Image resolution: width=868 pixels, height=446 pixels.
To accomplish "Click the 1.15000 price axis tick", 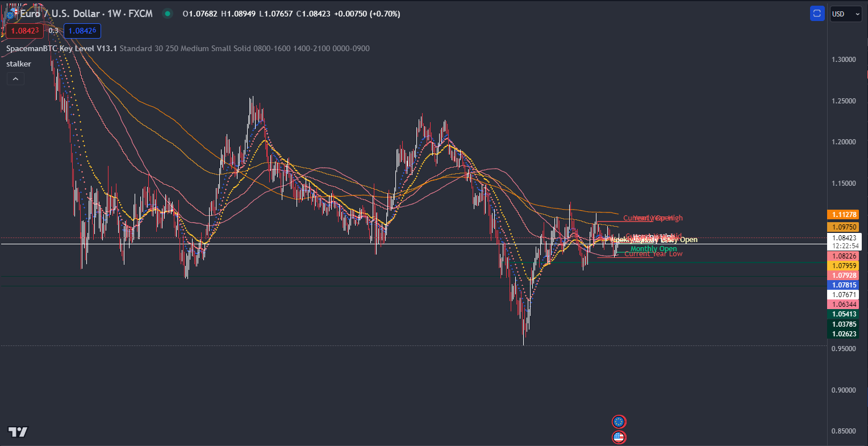I will coord(844,184).
